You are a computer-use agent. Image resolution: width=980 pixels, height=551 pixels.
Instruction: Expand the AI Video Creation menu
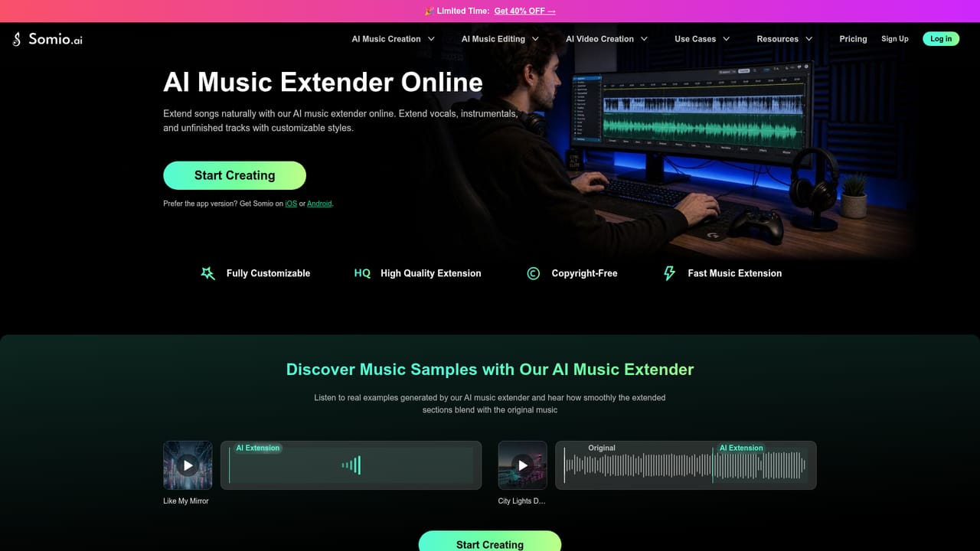click(x=606, y=39)
